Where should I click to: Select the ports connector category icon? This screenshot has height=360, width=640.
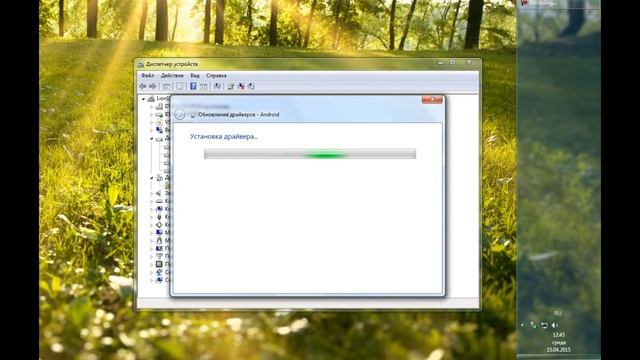159,256
